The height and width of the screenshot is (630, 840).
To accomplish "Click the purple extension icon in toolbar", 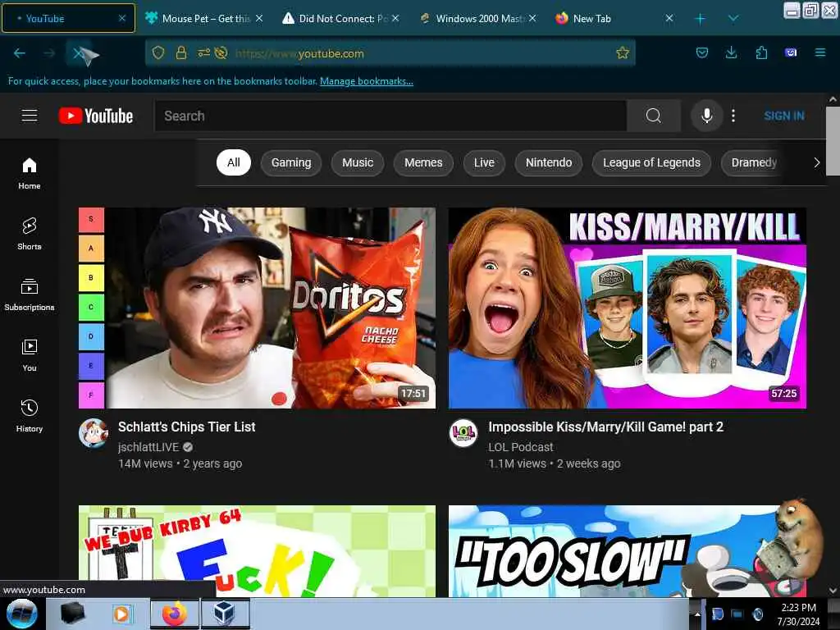I will tap(791, 52).
